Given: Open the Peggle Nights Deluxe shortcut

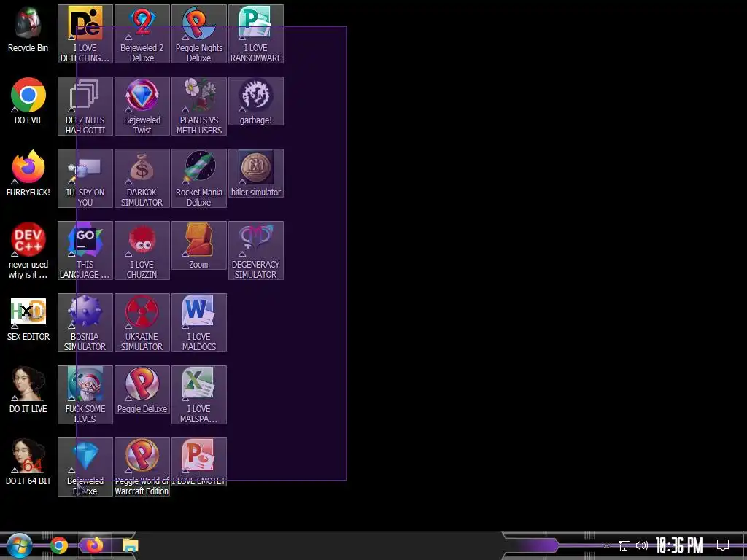Looking at the screenshot, I should tap(199, 34).
